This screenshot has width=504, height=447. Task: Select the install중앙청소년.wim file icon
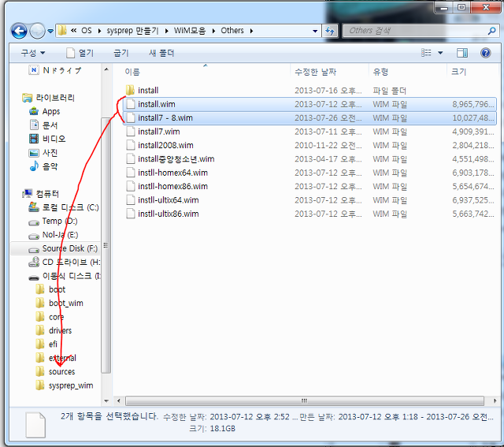(131, 159)
